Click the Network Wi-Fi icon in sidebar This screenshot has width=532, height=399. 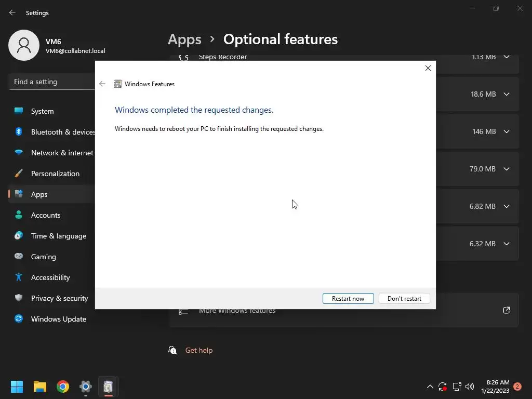[19, 152]
